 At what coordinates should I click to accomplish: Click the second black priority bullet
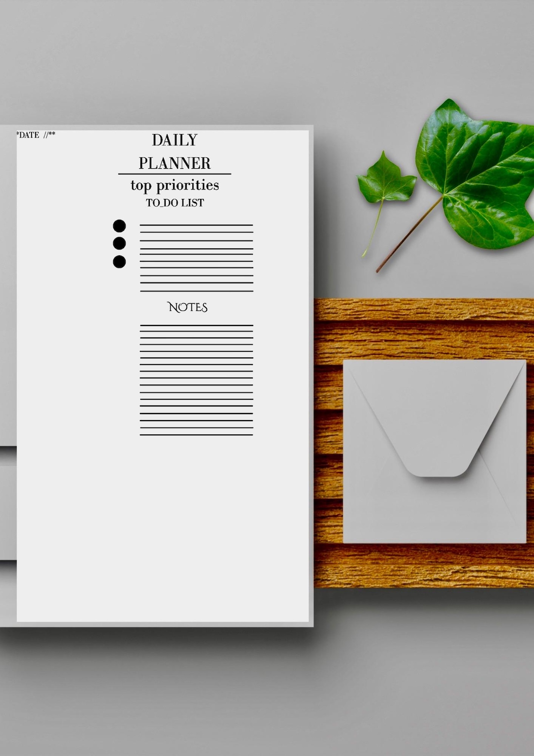point(119,243)
